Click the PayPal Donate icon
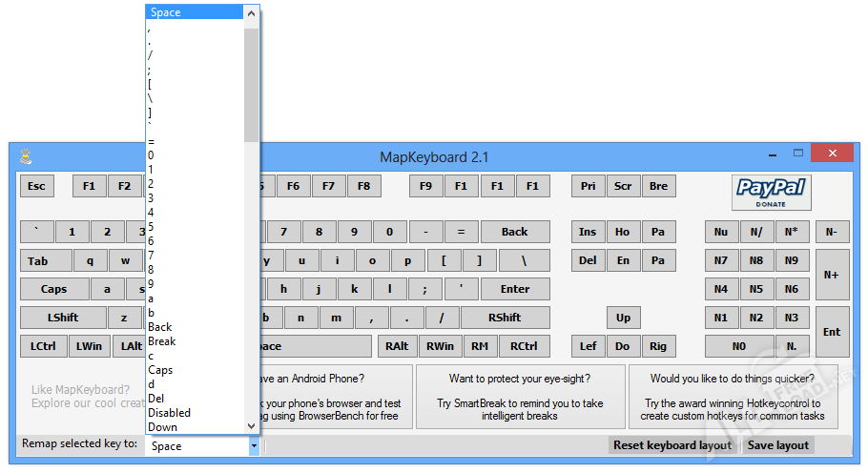This screenshot has height=473, width=868. coord(771,193)
